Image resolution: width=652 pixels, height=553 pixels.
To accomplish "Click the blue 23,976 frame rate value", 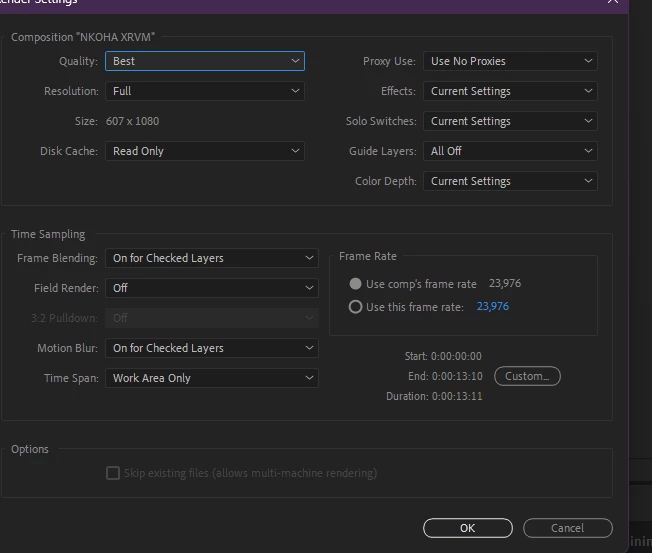I will pos(493,306).
